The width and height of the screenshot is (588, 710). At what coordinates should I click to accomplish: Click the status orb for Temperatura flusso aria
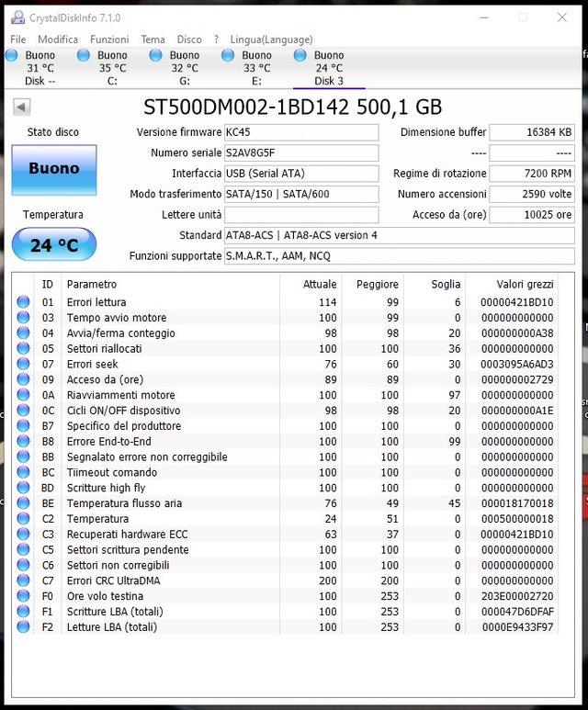[x=23, y=502]
